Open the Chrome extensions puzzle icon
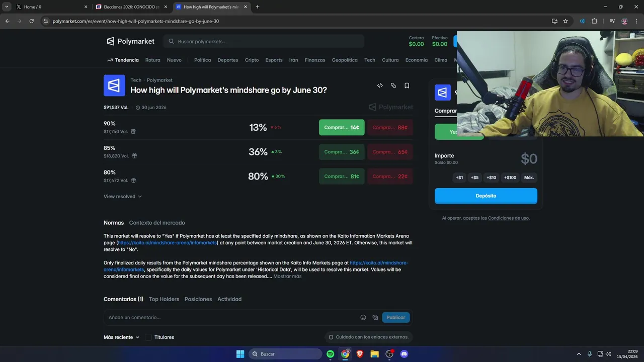The height and width of the screenshot is (362, 644). click(x=595, y=21)
